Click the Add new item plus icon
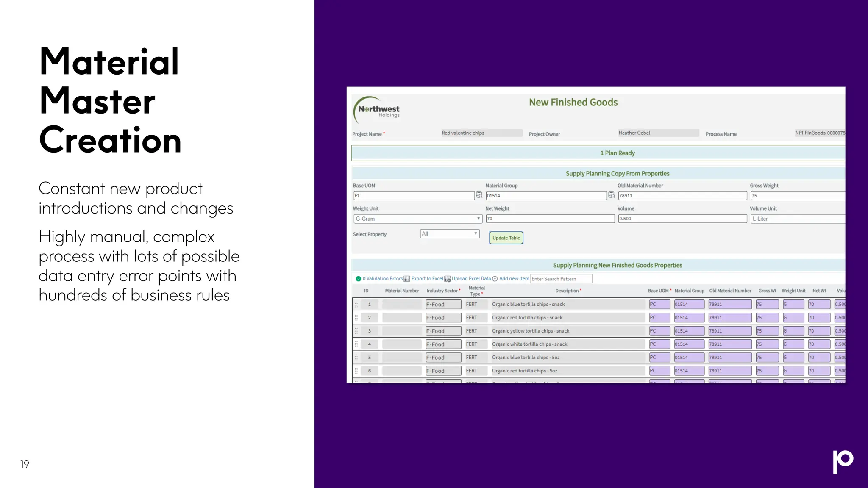 [495, 279]
